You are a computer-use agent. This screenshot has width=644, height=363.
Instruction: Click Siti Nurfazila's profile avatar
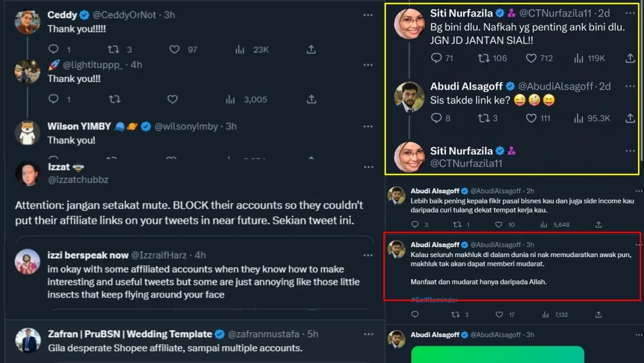tap(409, 23)
